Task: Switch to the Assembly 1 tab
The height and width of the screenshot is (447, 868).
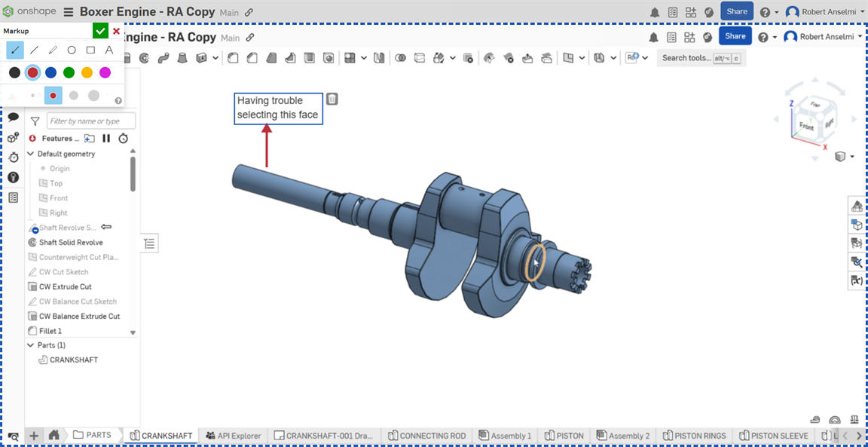Action: click(505, 436)
